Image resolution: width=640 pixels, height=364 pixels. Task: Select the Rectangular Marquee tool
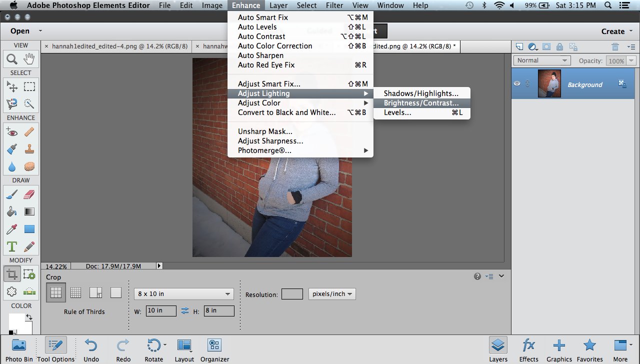pos(29,86)
